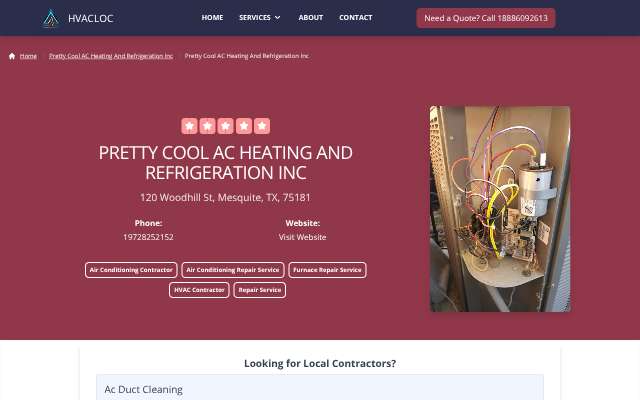Open the Ac Duct Cleaning row
The width and height of the screenshot is (640, 400).
tap(320, 389)
